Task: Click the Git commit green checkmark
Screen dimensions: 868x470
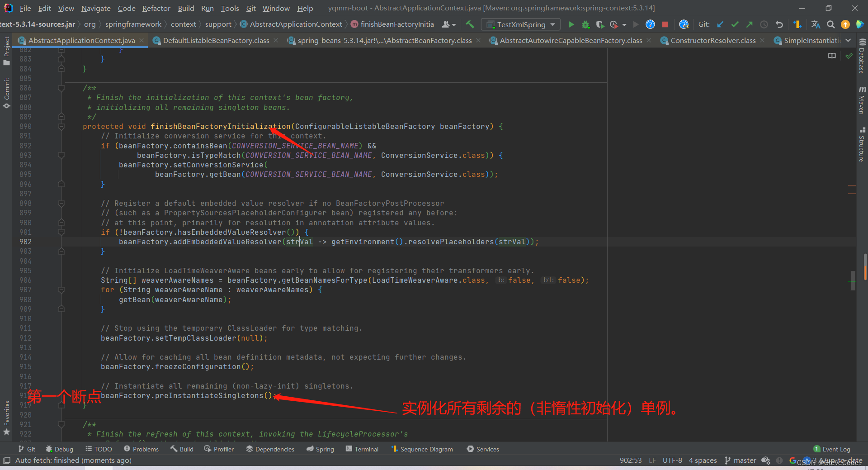Action: click(x=735, y=24)
